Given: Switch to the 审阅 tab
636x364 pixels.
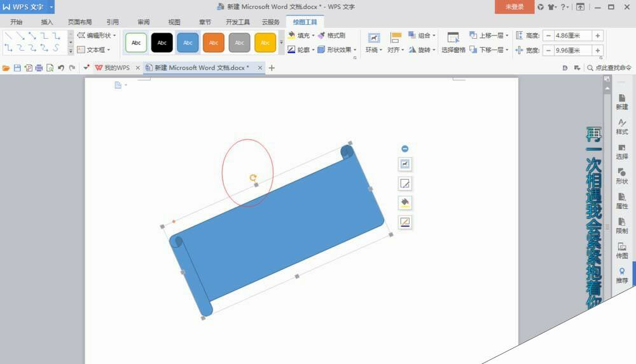Looking at the screenshot, I should pos(144,22).
